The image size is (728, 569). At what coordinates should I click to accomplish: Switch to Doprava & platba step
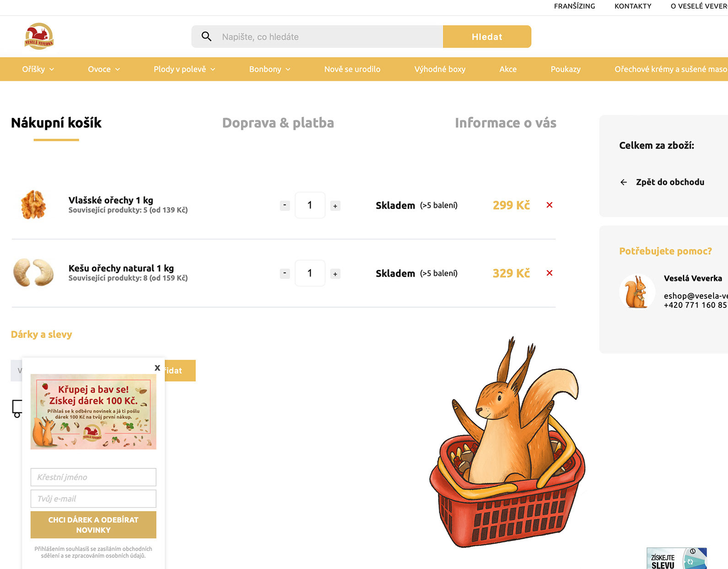[x=278, y=123]
